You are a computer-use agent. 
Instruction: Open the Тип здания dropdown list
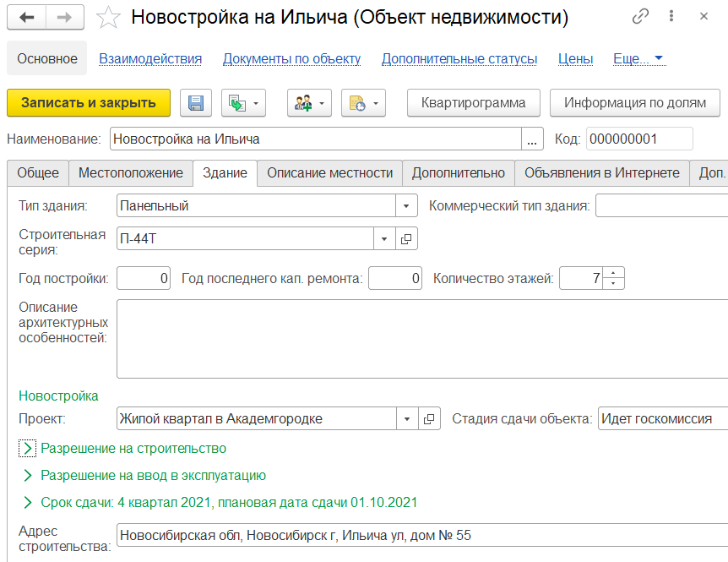click(x=407, y=205)
